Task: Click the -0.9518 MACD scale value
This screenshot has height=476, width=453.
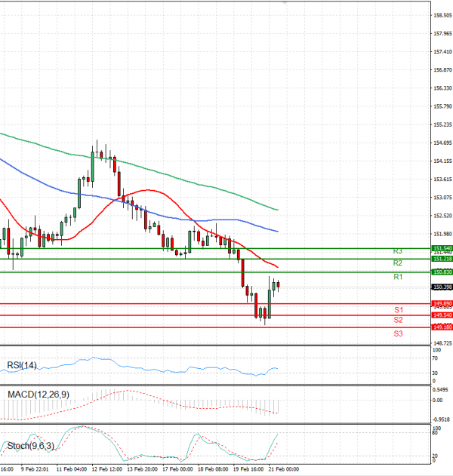Action: [440, 419]
